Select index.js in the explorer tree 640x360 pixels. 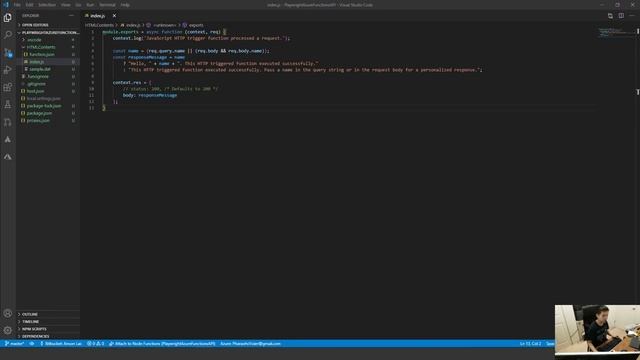(x=48, y=62)
